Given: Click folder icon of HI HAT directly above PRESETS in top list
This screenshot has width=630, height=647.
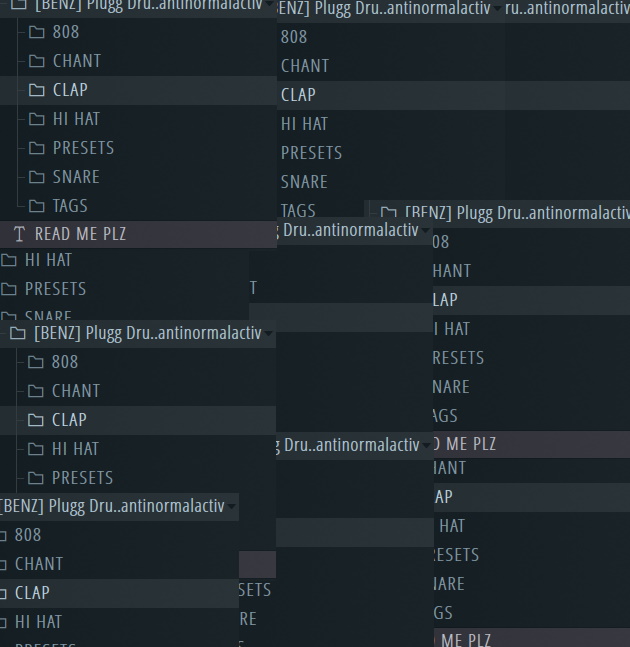Looking at the screenshot, I should coord(37,119).
